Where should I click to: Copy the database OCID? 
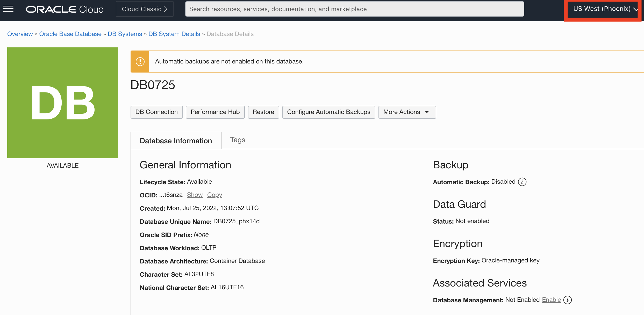coord(214,195)
